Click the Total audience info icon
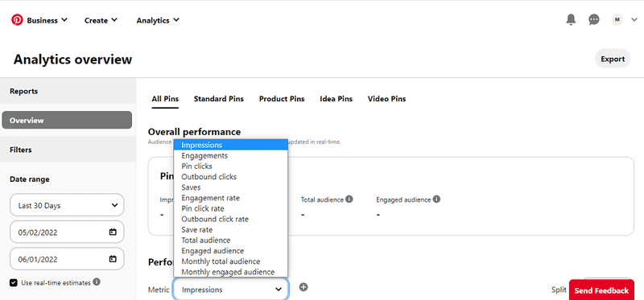The height and width of the screenshot is (300, 644). (349, 199)
